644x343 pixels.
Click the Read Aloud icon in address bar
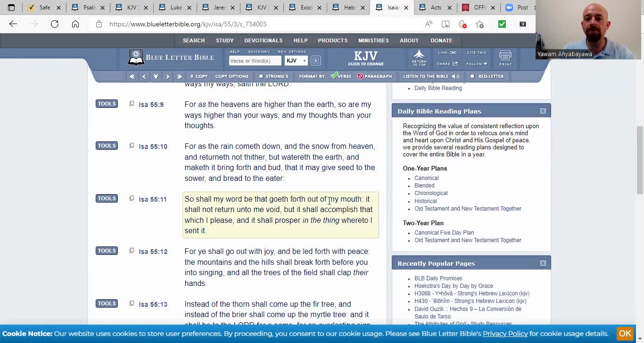tap(429, 24)
